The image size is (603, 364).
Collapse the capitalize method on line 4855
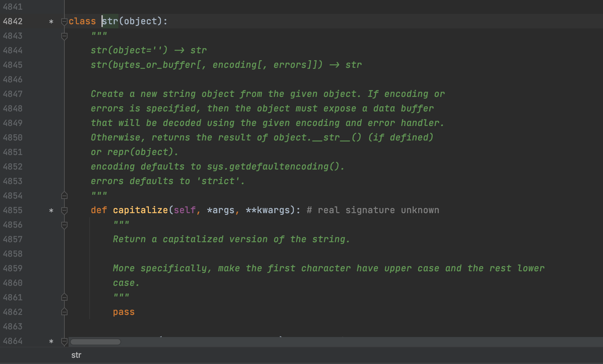pyautogui.click(x=64, y=210)
